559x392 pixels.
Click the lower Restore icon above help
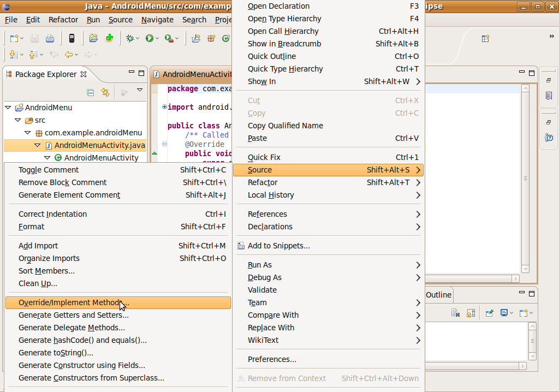click(x=549, y=122)
